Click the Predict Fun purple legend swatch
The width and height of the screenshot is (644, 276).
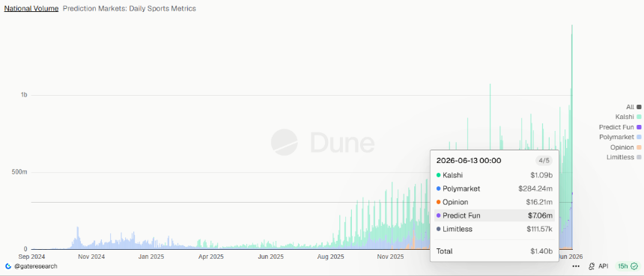pos(639,127)
